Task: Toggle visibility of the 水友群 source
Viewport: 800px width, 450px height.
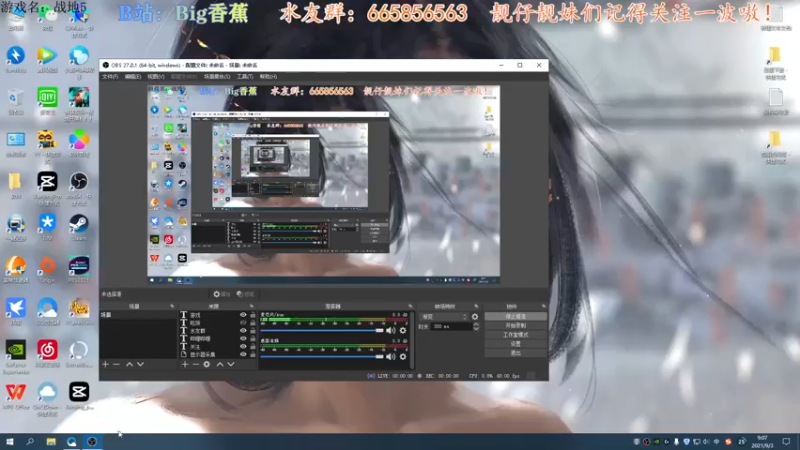Action: coord(243,331)
